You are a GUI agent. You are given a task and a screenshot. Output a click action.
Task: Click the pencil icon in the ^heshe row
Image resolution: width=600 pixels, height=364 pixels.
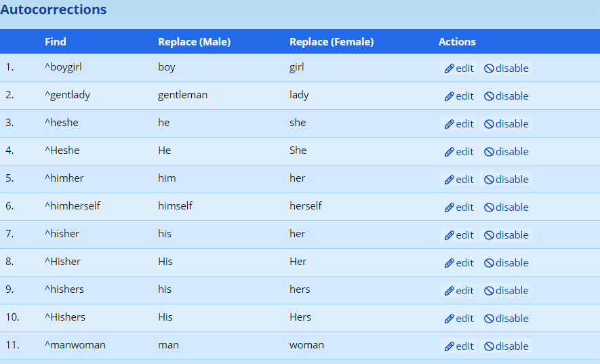point(449,124)
